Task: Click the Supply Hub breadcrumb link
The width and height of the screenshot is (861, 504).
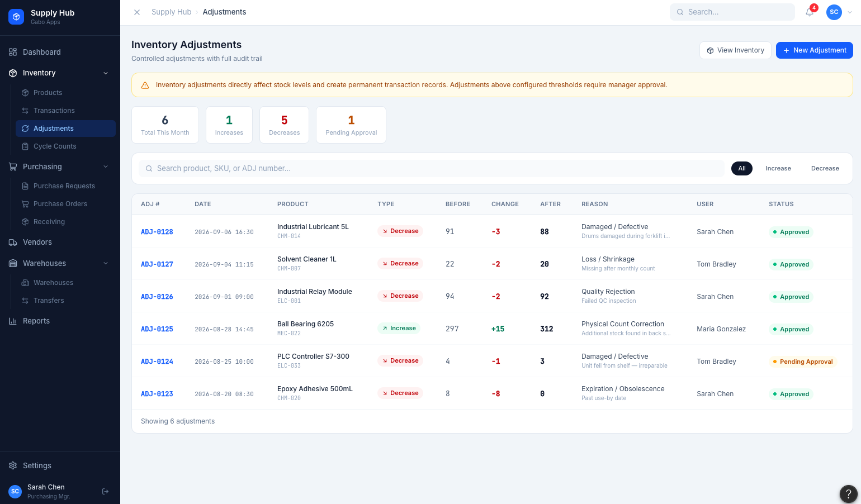Action: pyautogui.click(x=171, y=12)
